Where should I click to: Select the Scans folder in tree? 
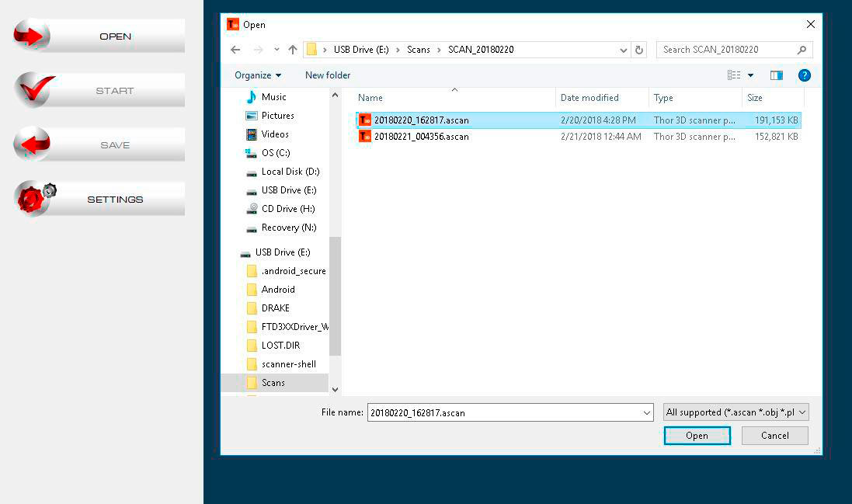[273, 382]
